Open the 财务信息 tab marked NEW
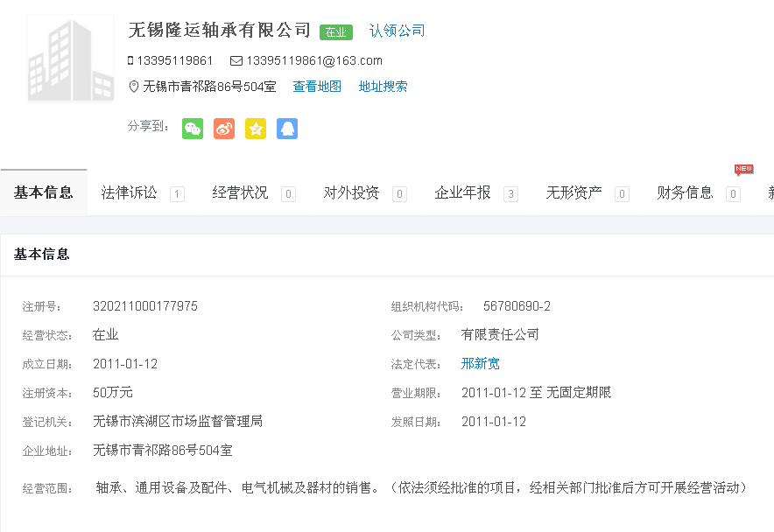The image size is (774, 532). click(x=686, y=193)
